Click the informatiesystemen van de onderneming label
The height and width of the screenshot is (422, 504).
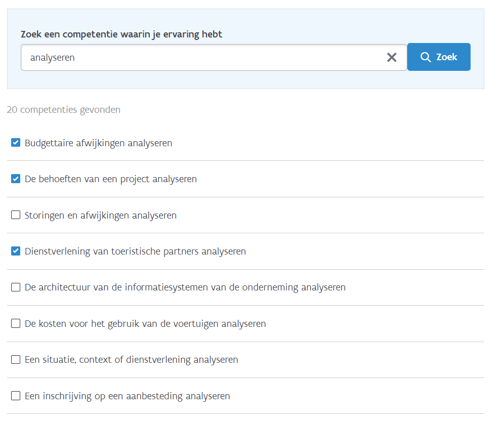185,287
